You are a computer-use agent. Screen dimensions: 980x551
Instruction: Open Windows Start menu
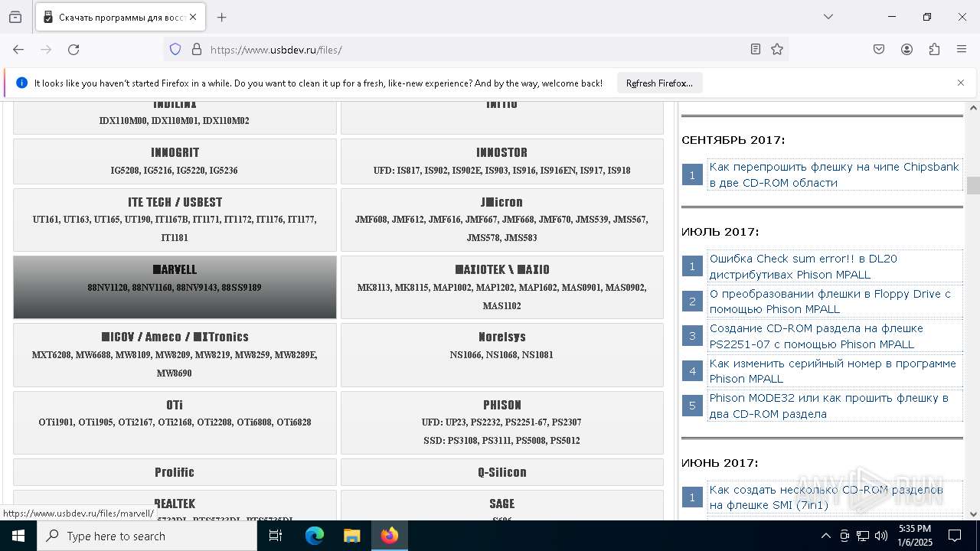[x=18, y=536]
